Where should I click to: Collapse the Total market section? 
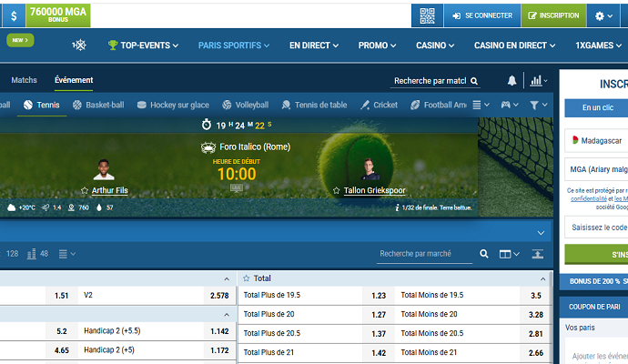pyautogui.click(x=542, y=278)
